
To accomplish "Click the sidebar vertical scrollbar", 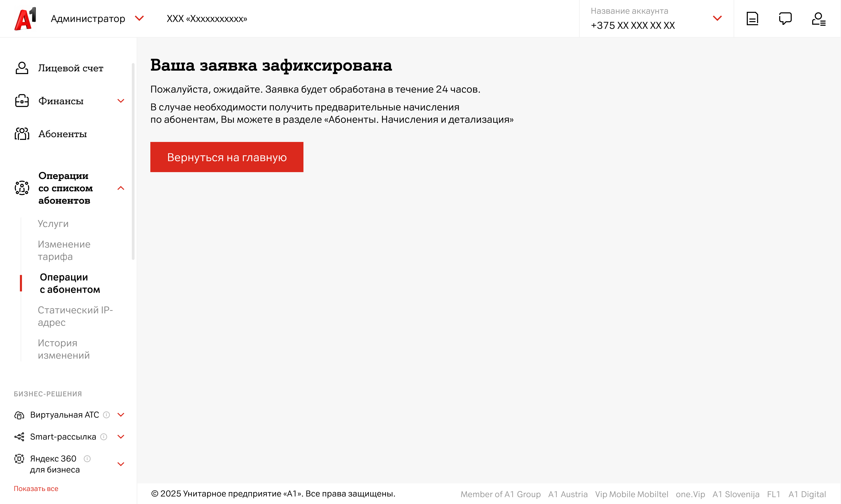I will (x=133, y=161).
